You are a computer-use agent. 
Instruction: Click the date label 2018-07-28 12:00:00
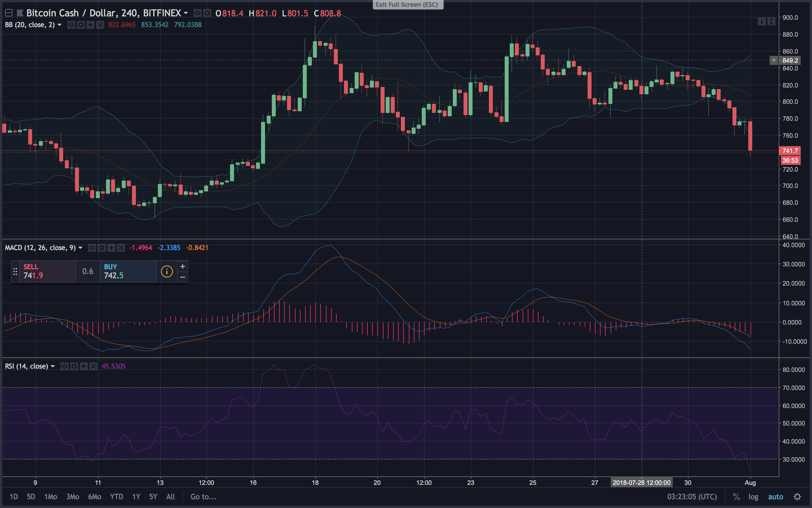(641, 483)
